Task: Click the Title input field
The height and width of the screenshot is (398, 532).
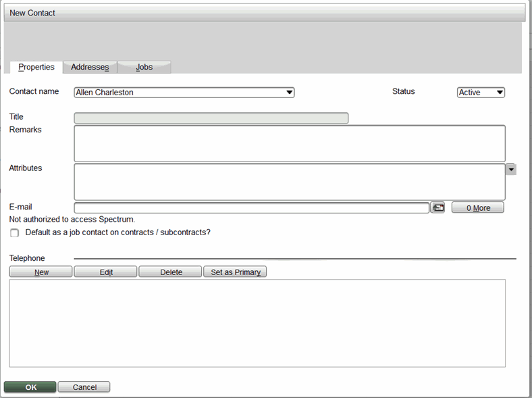Action: [x=211, y=118]
